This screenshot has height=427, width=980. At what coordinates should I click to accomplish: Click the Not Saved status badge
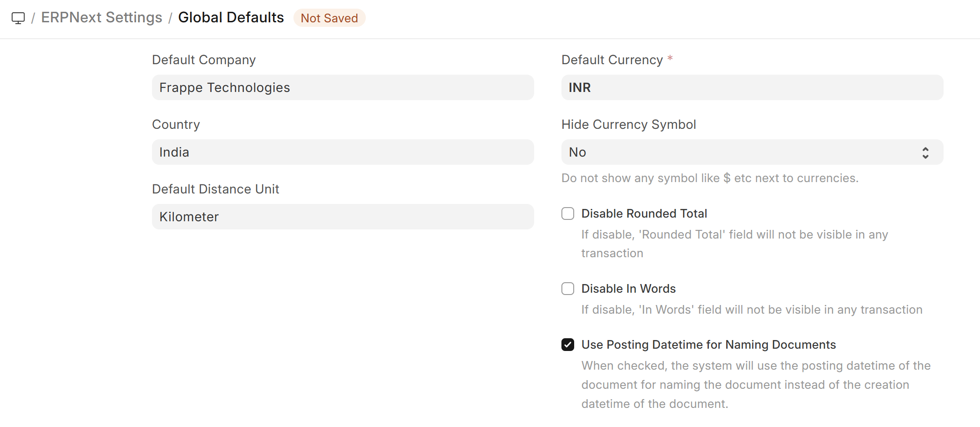[x=329, y=18]
